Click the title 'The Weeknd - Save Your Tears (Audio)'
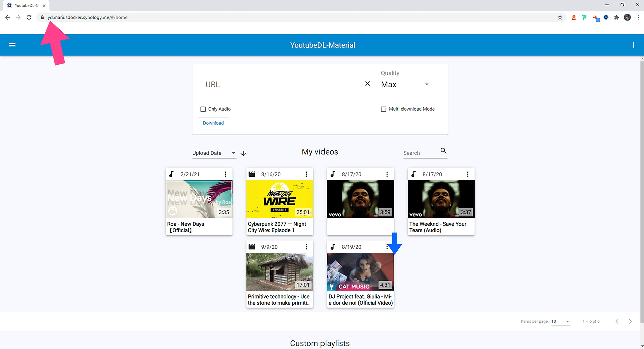644x349 pixels. (x=438, y=227)
